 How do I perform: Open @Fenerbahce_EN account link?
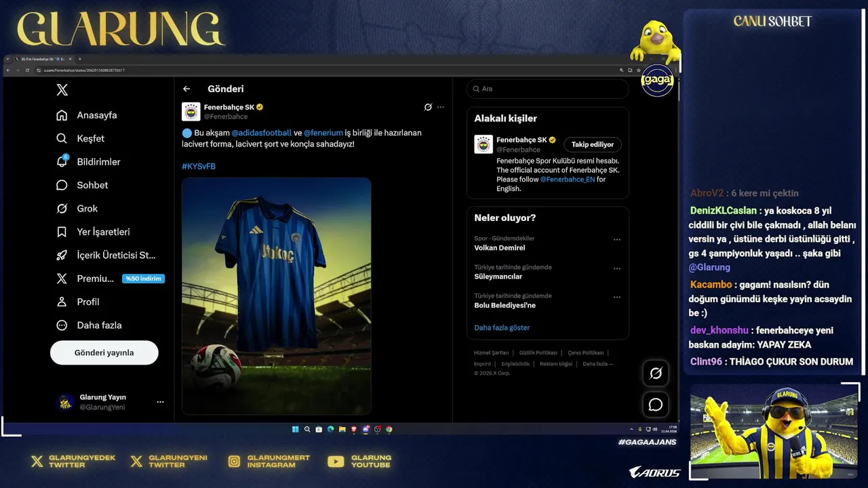[x=568, y=180]
